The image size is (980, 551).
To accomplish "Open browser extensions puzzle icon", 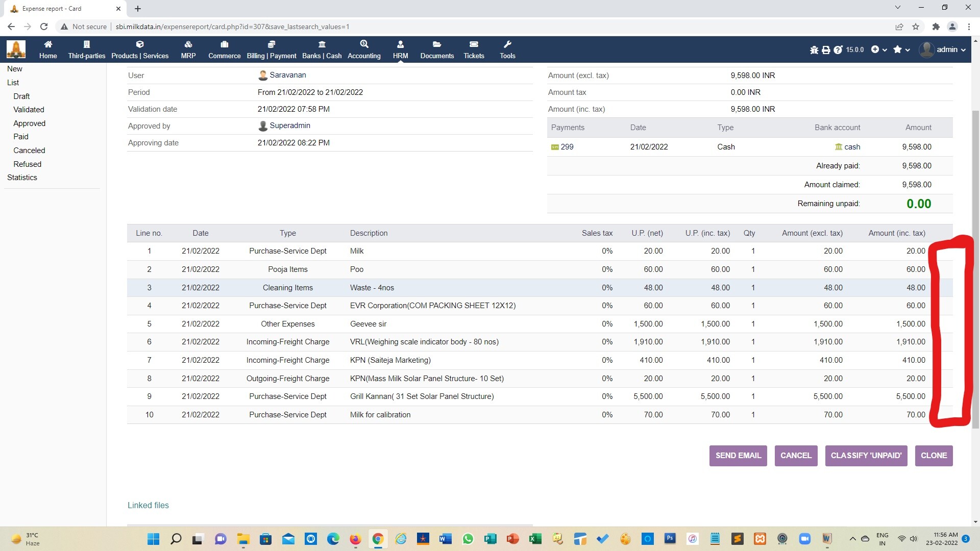I will 936,27.
